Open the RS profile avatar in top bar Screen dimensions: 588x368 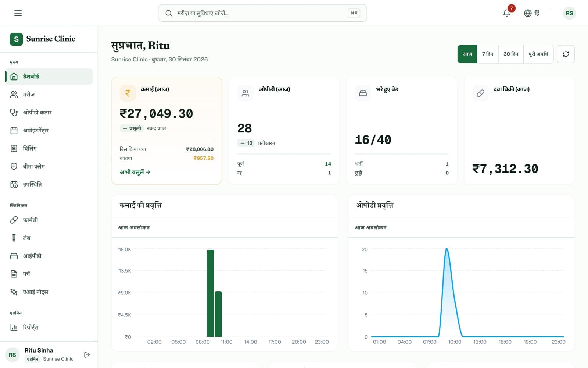point(569,13)
